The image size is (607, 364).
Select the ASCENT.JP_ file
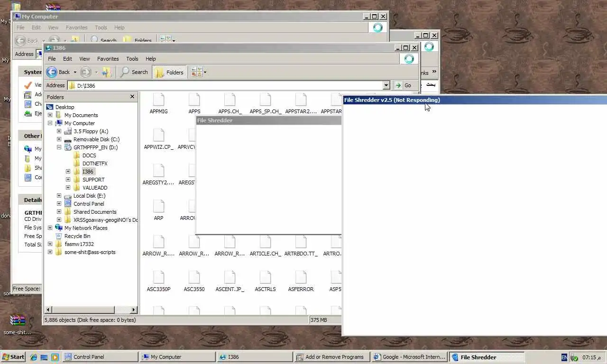coord(230,281)
